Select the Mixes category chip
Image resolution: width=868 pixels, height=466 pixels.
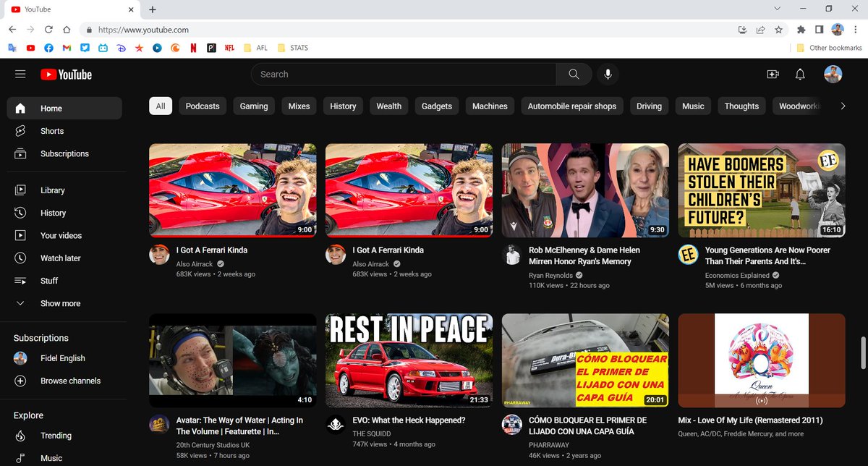coord(299,106)
